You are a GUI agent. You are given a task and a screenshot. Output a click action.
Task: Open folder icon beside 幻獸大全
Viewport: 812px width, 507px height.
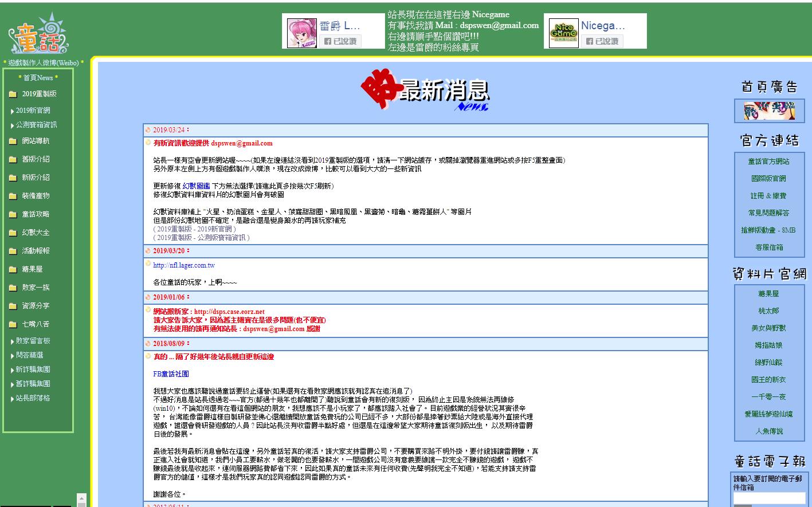[13, 233]
